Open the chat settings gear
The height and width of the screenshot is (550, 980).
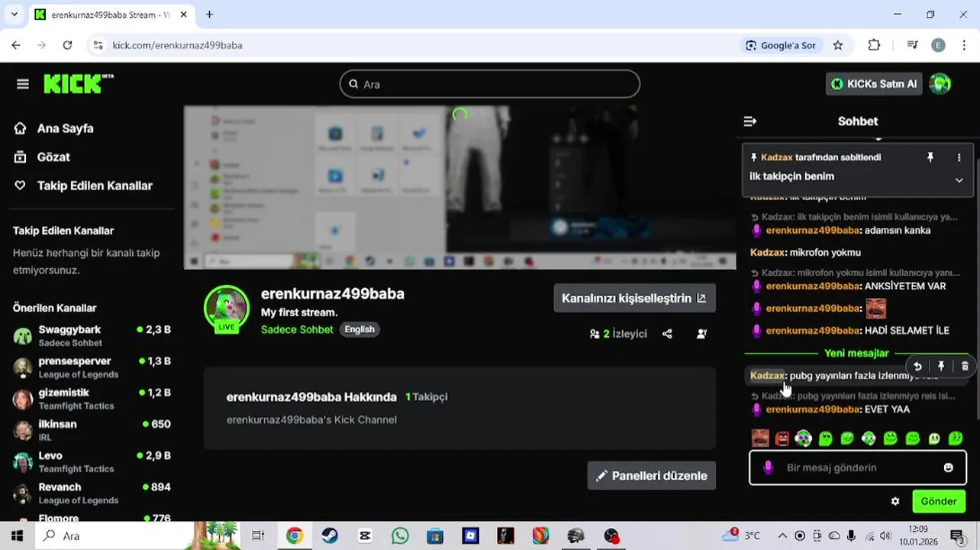pyautogui.click(x=895, y=502)
